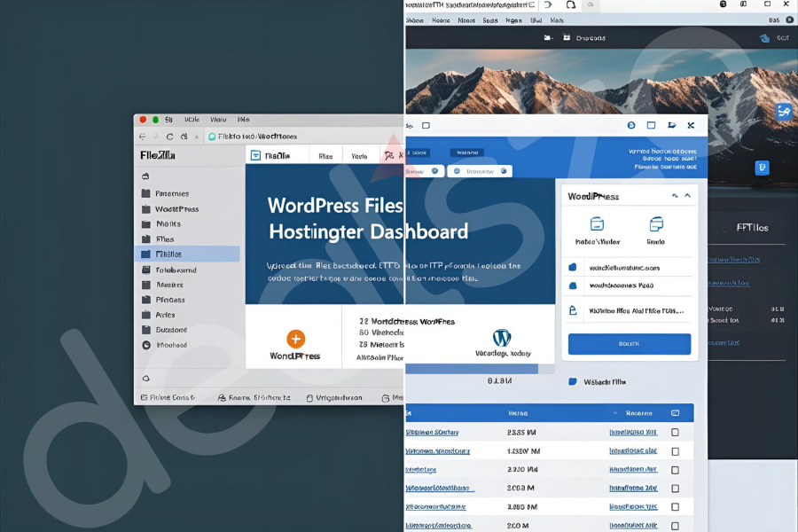Click the folder icon in the front window's top toolbar
The image size is (798, 532).
click(x=672, y=125)
